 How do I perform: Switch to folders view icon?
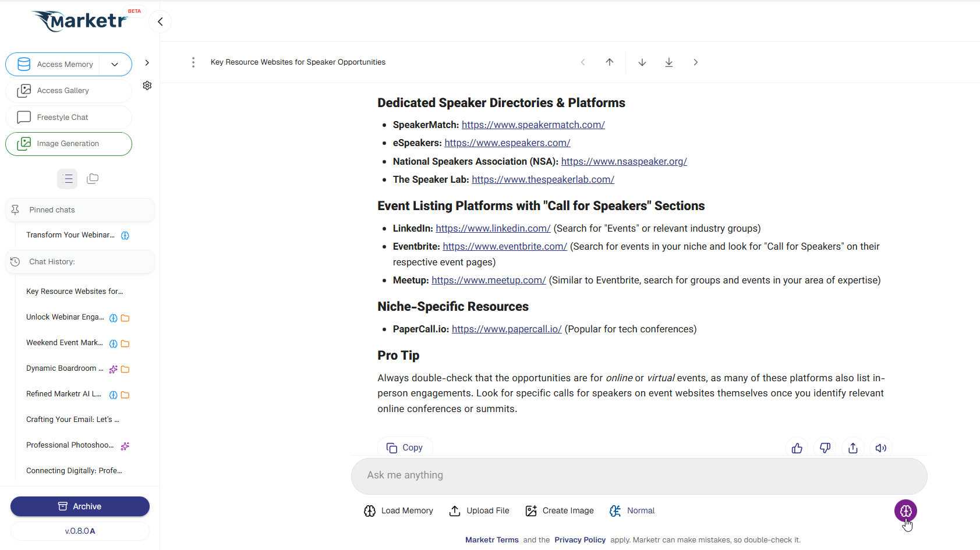pos(93,179)
